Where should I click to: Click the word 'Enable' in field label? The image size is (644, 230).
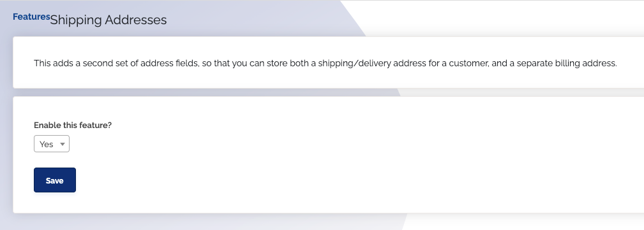(x=46, y=126)
